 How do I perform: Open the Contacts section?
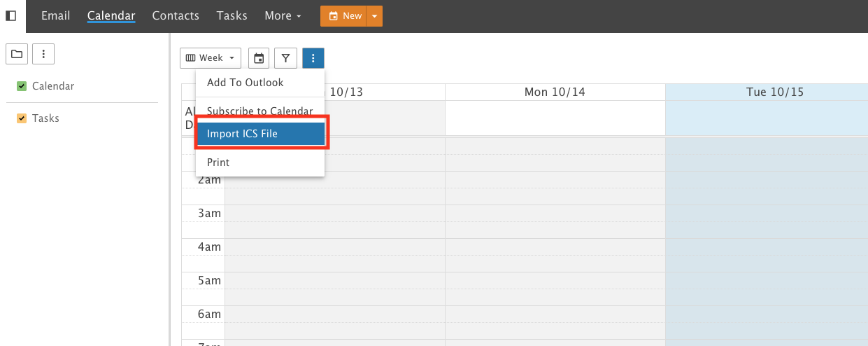click(176, 15)
